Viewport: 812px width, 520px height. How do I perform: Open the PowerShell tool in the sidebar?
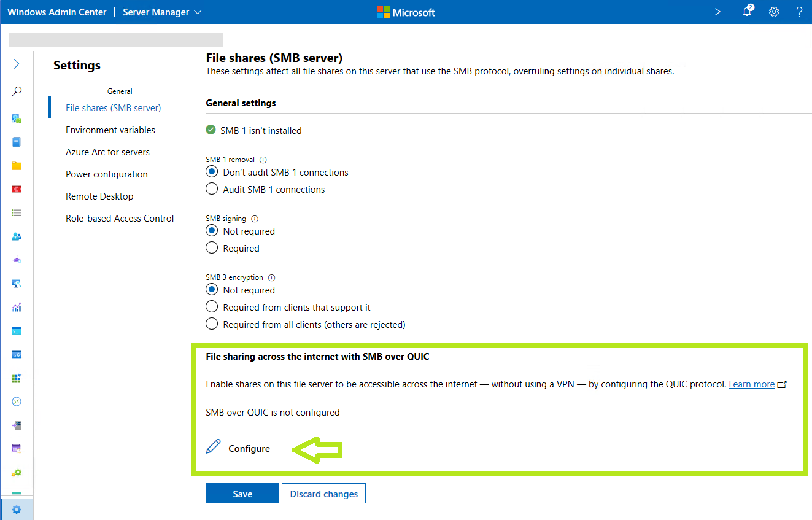tap(17, 331)
